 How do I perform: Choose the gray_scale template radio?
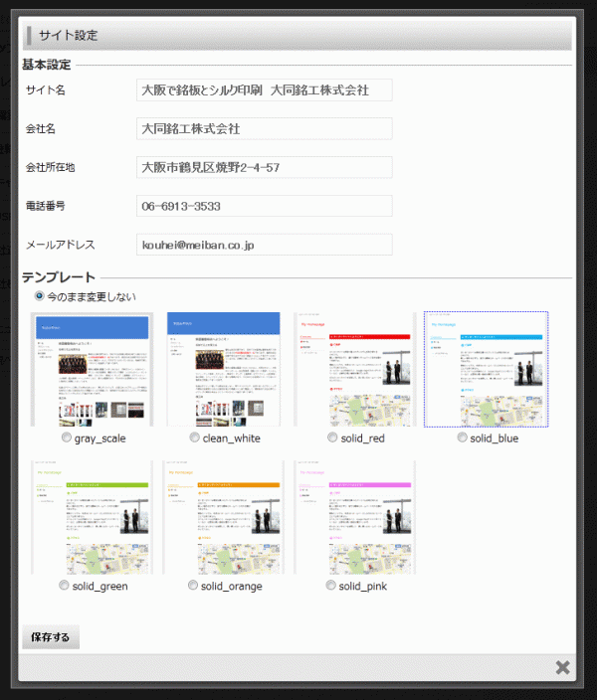pyautogui.click(x=66, y=437)
